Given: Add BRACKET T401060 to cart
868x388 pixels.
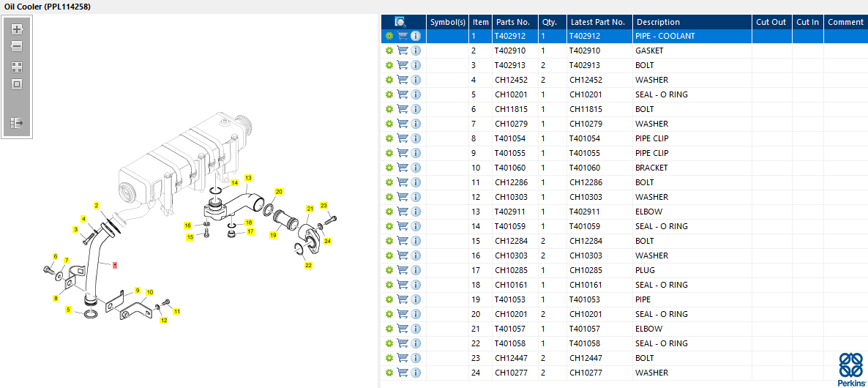Looking at the screenshot, I should 403,168.
